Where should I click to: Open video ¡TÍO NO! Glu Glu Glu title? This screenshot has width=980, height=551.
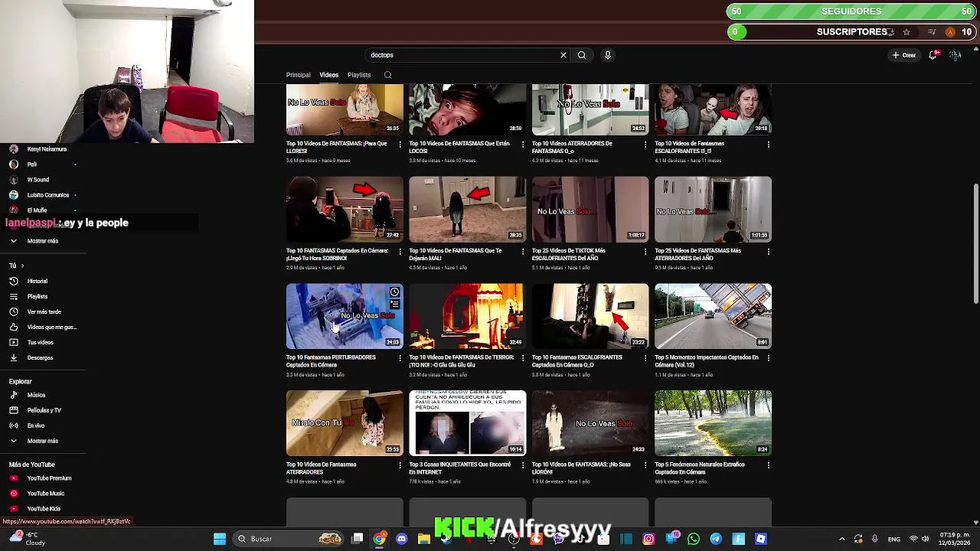coord(462,361)
